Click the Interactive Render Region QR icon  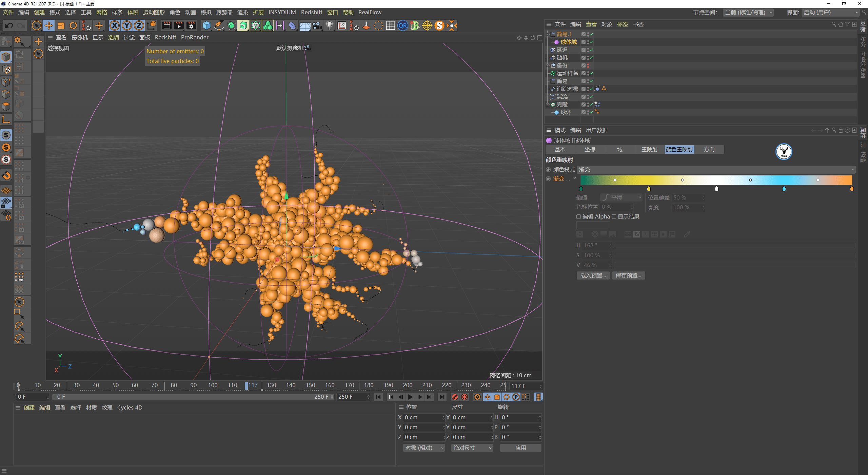[x=402, y=25]
